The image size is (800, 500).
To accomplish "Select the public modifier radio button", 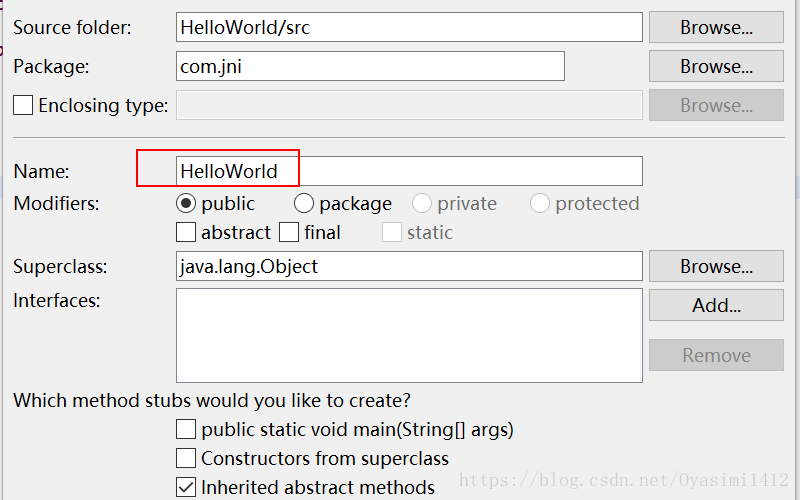I will pyautogui.click(x=186, y=204).
